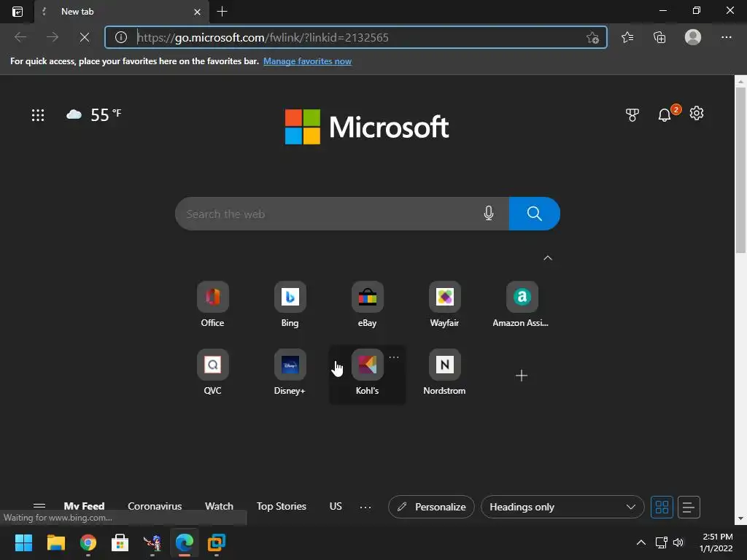
Task: Open the Nordstrom quick link
Action: coord(444,372)
